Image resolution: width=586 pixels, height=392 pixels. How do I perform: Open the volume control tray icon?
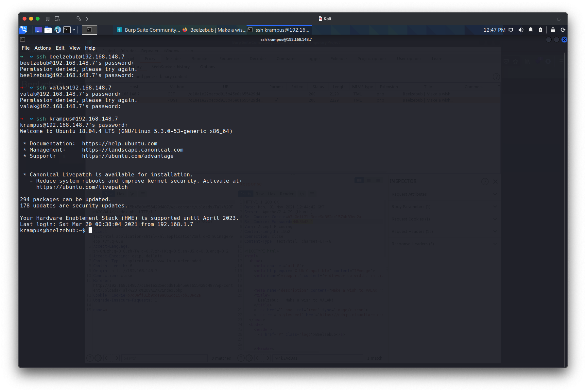pos(521,30)
